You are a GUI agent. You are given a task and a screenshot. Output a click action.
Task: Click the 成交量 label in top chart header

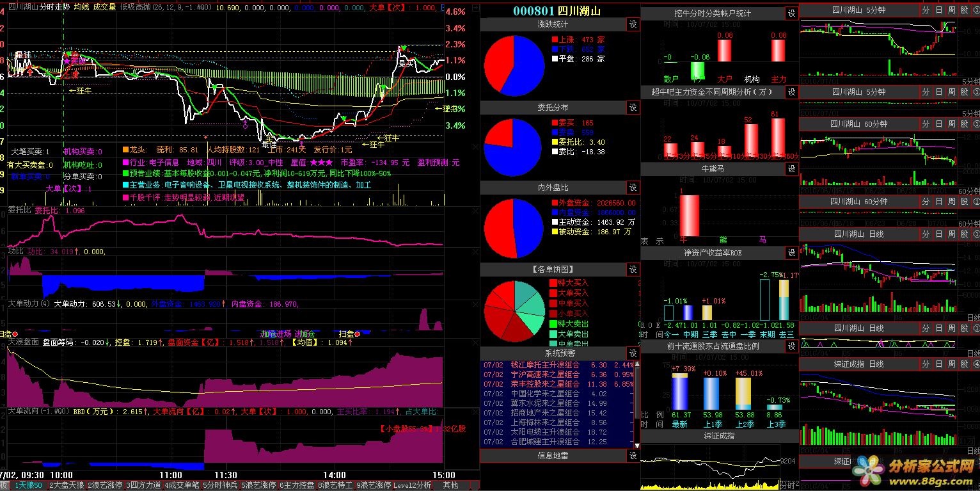[104, 6]
